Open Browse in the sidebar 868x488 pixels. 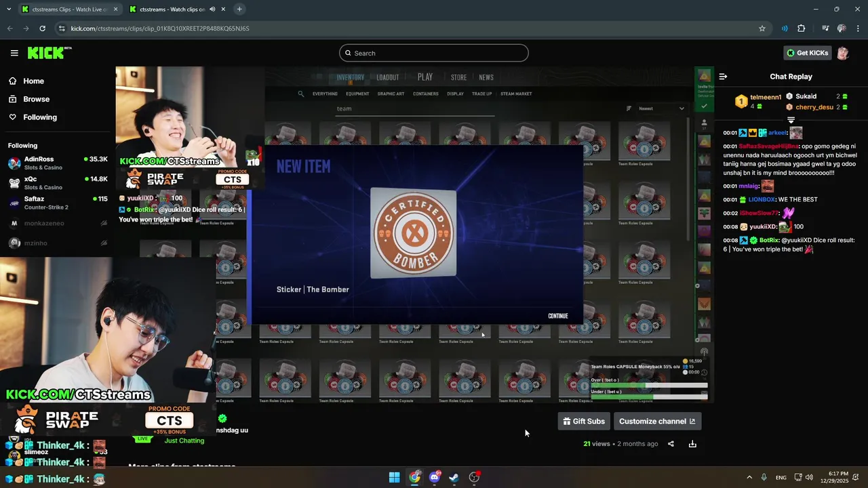[x=36, y=99]
